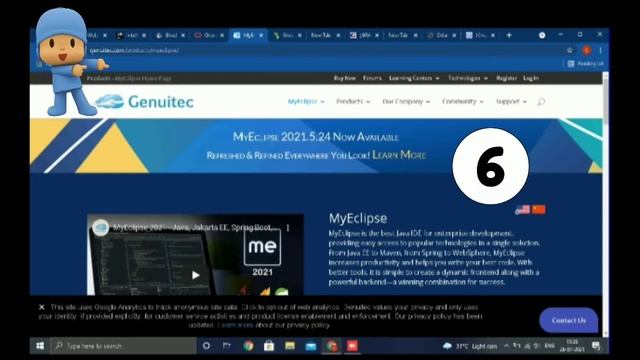Viewport: 640px width, 360px height.
Task: Click the MyEclipse video title
Action: (196, 227)
